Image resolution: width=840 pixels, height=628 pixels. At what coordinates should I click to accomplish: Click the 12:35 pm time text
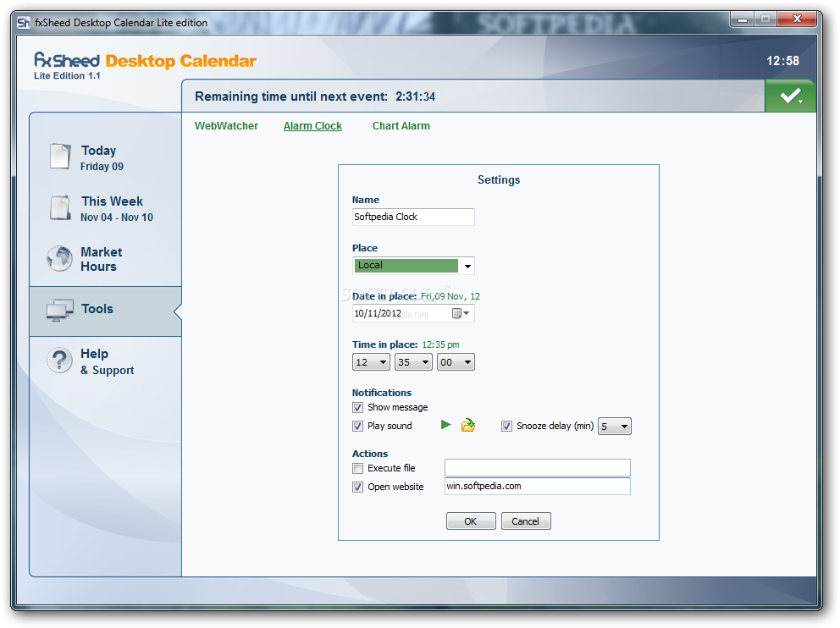coord(440,344)
